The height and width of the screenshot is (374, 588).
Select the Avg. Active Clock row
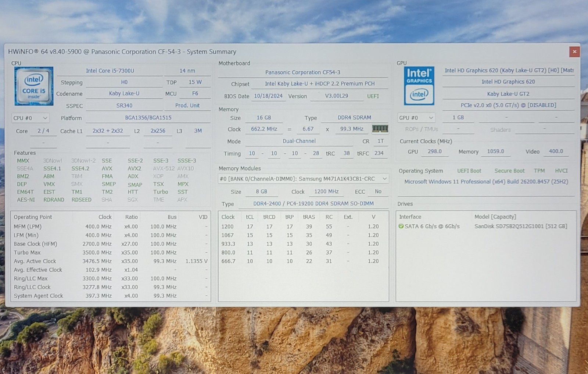pyautogui.click(x=111, y=261)
